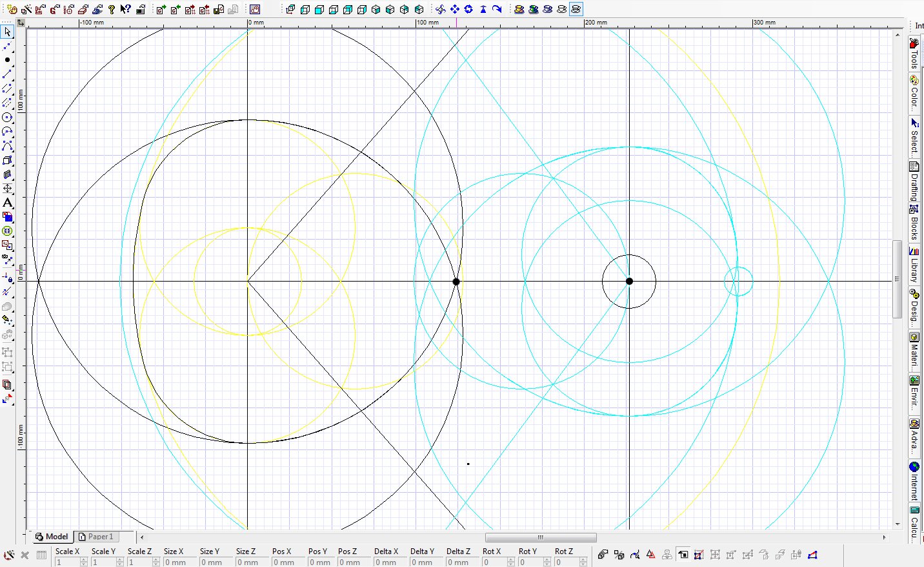924x567 pixels.
Task: Toggle the red-blue edit mode icon at bottom right
Action: point(812,555)
